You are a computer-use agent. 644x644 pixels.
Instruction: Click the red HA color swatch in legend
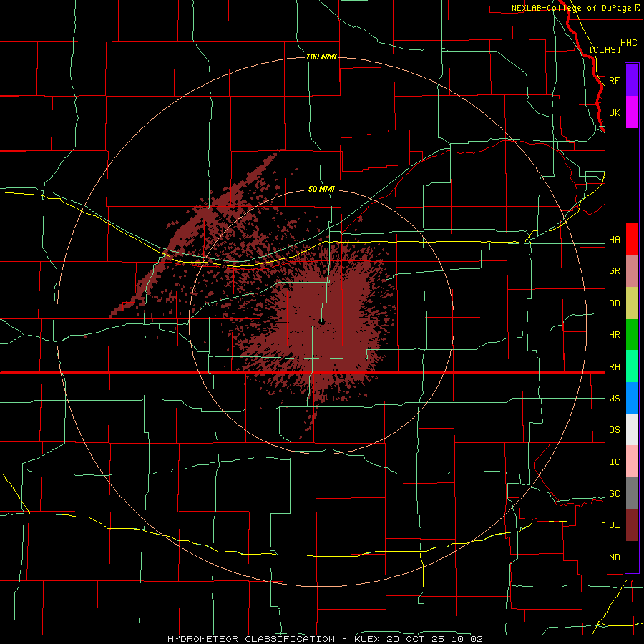(x=632, y=239)
